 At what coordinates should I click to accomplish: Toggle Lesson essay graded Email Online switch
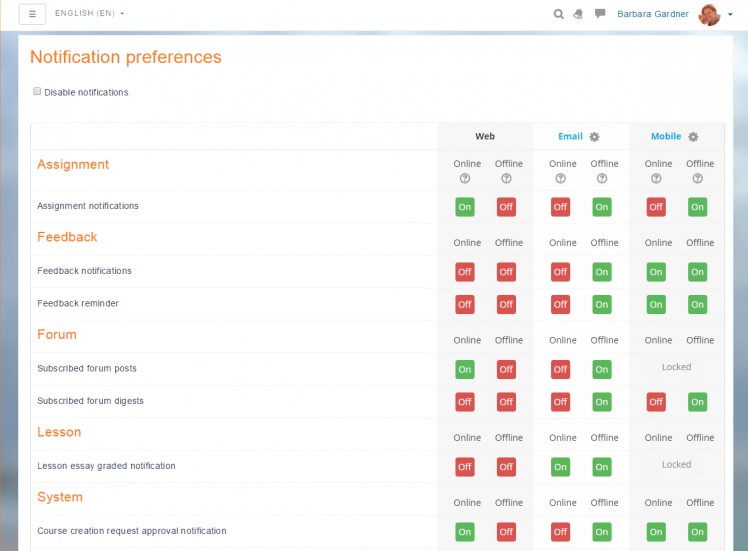pos(560,467)
